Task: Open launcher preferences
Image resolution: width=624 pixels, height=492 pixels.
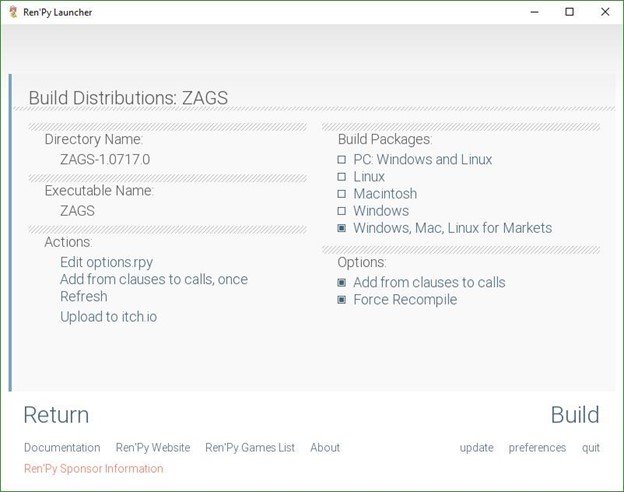Action: (x=537, y=448)
